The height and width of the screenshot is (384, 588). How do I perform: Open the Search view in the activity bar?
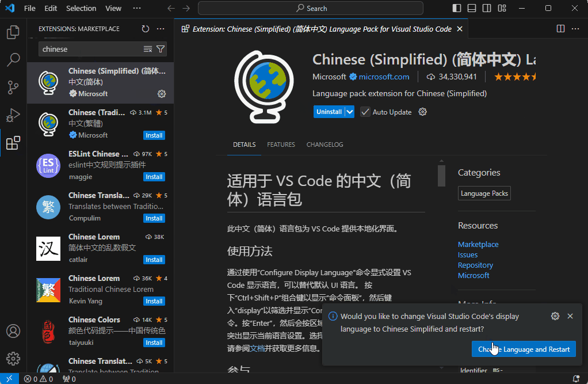point(13,60)
